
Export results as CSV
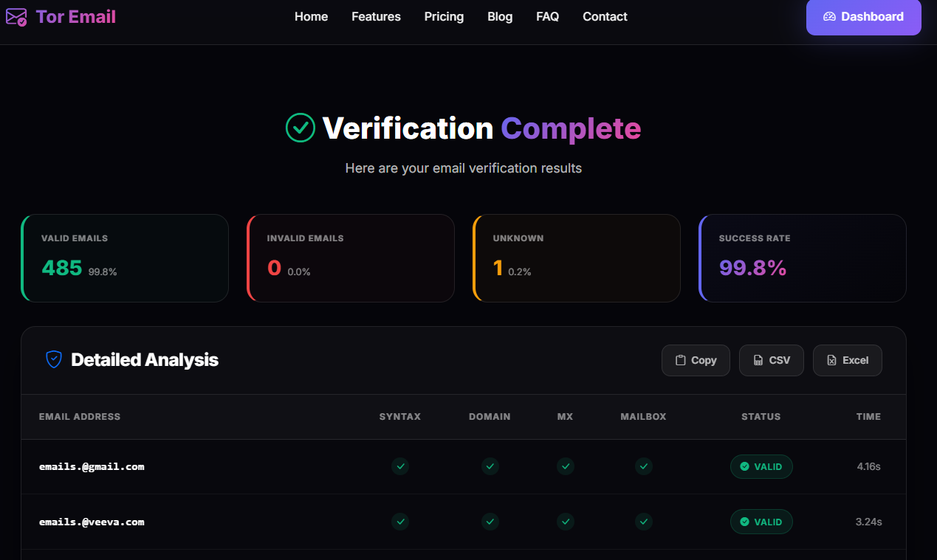772,360
